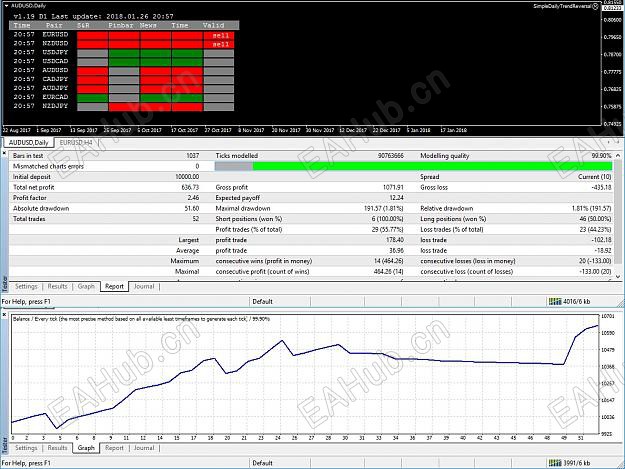
Task: Select Report tab in upper tester panel
Action: pos(114,287)
